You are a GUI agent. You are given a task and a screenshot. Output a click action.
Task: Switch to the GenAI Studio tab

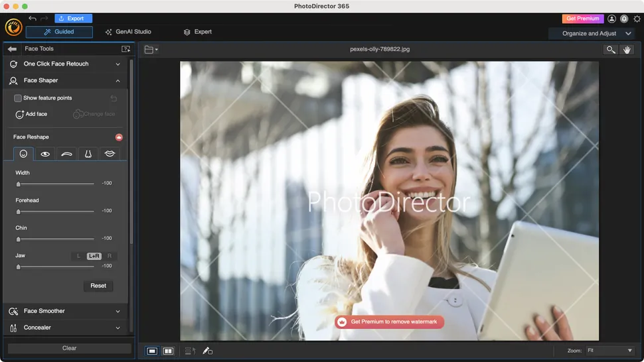(128, 32)
